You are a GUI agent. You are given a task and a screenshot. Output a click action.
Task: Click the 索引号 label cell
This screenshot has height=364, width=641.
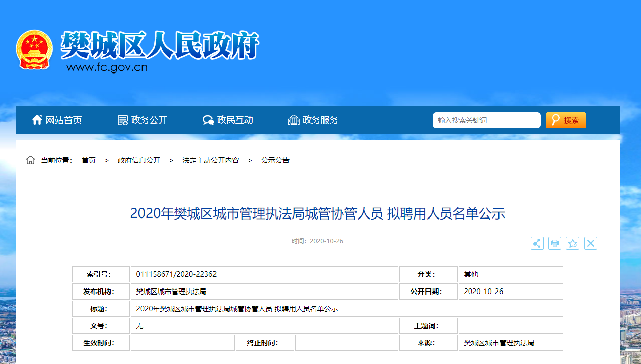pos(101,274)
